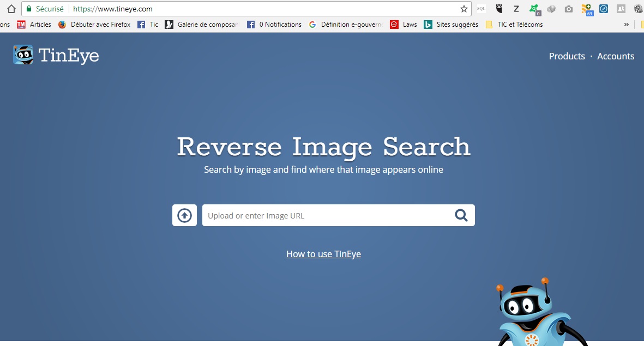Click the grey globe extension icon
This screenshot has height=346, width=644.
(551, 9)
